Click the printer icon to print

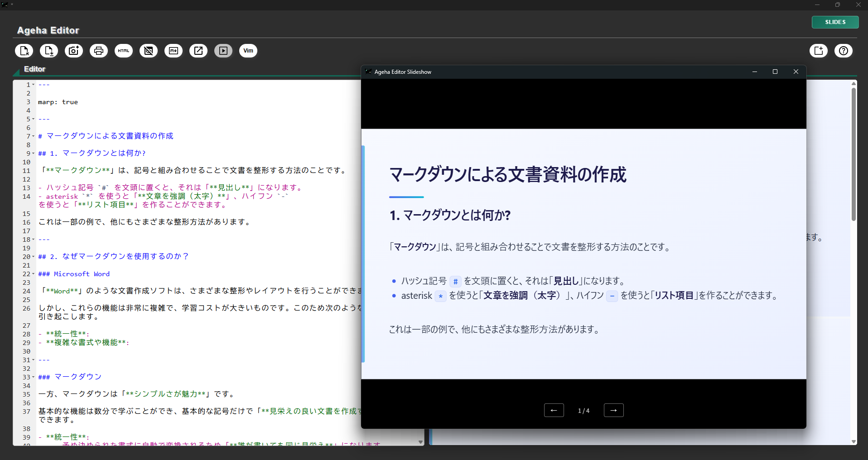coord(99,51)
